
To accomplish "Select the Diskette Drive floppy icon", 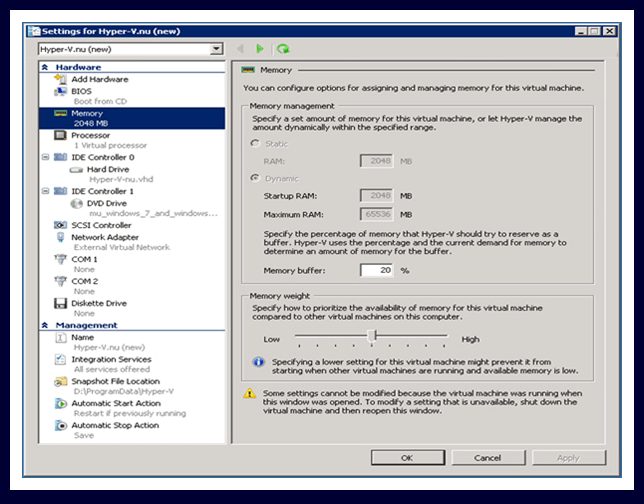I will point(60,303).
